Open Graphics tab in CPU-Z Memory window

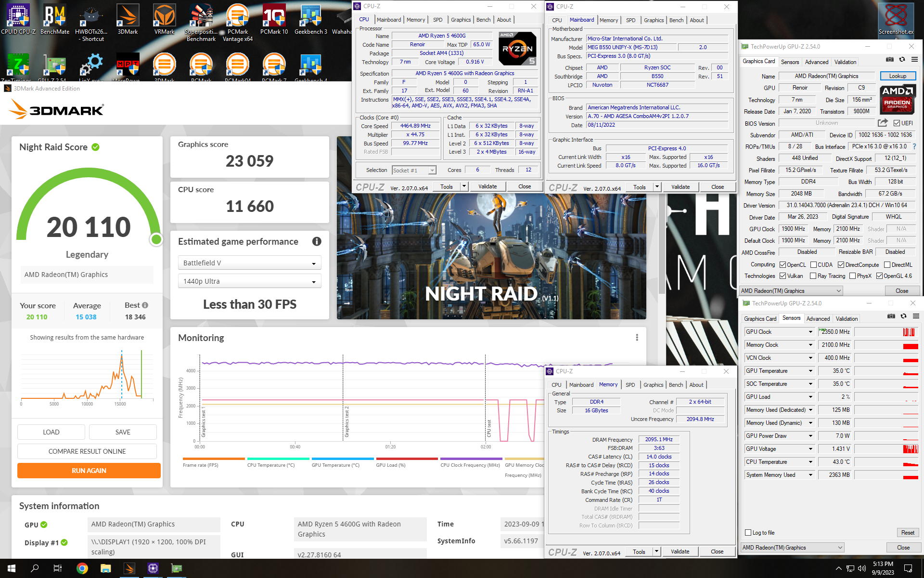pos(653,385)
